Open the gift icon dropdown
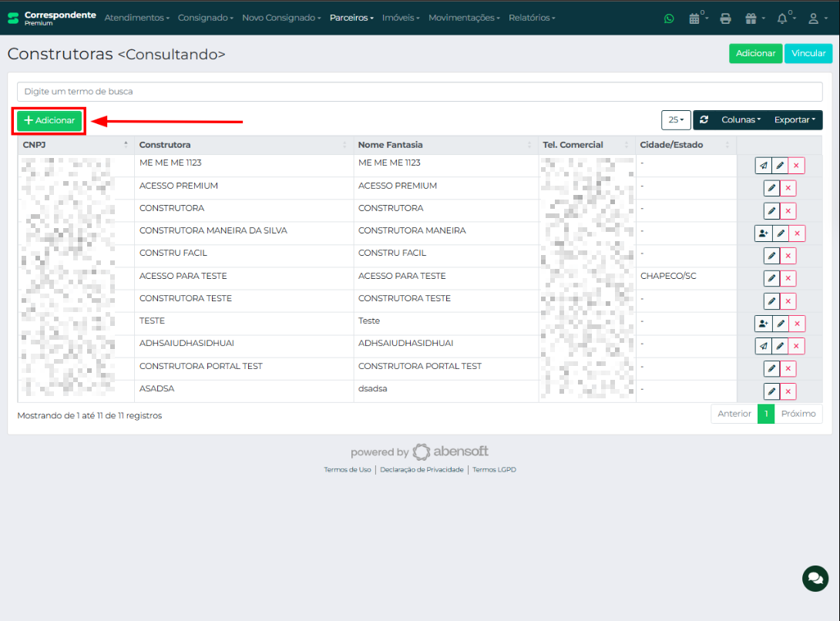 tap(751, 18)
